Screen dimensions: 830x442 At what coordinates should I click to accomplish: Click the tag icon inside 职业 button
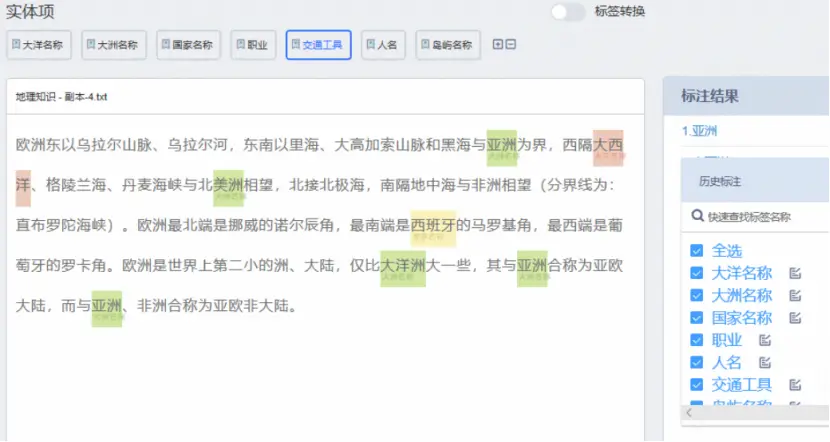(x=240, y=44)
